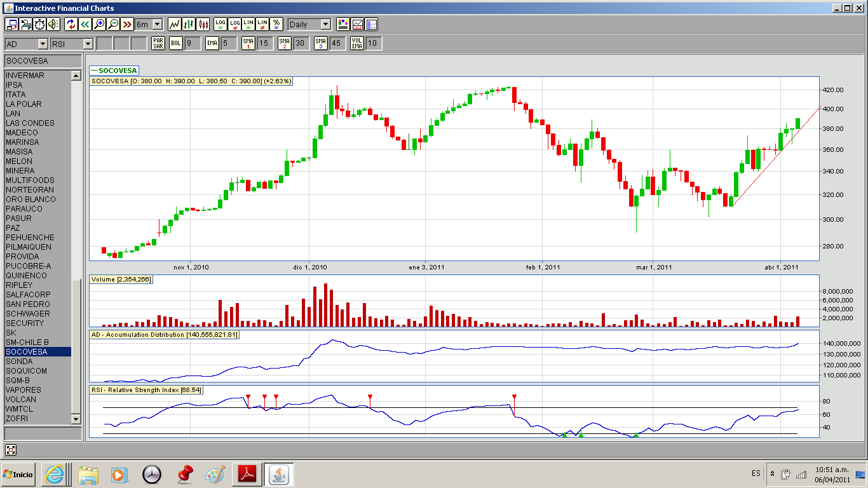868x488 pixels.
Task: Open the Daily interval dropdown
Action: coord(325,24)
